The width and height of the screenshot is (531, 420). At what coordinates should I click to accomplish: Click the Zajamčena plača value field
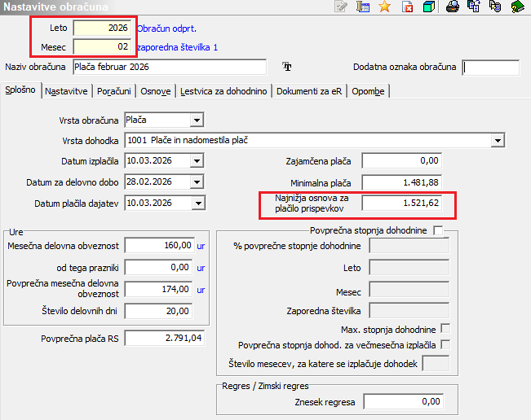(402, 161)
